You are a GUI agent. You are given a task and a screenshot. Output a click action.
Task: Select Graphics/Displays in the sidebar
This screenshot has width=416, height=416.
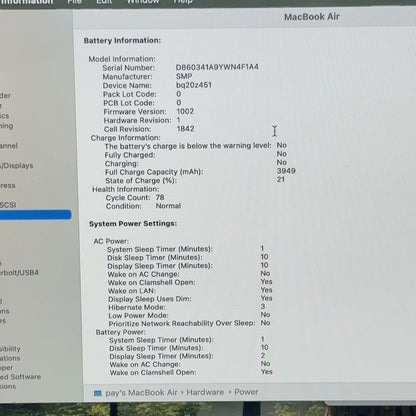pyautogui.click(x=17, y=165)
